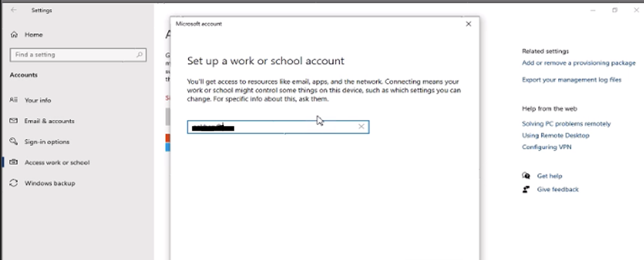Go back using the Settings back arrow
This screenshot has height=260, width=644.
[14, 10]
